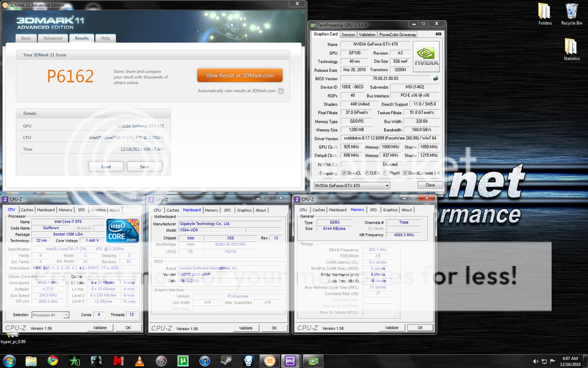Click Validate in the CPU-Z CPU window
The width and height of the screenshot is (588, 368).
tap(100, 327)
